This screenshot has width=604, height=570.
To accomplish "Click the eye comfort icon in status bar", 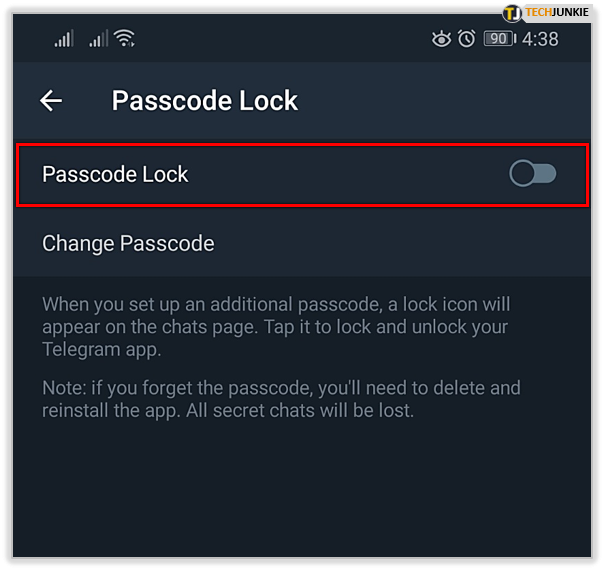I will click(441, 39).
